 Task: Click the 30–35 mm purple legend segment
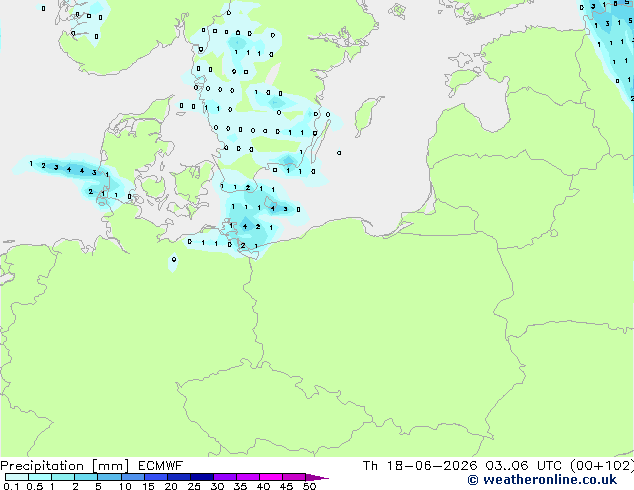pyautogui.click(x=224, y=477)
